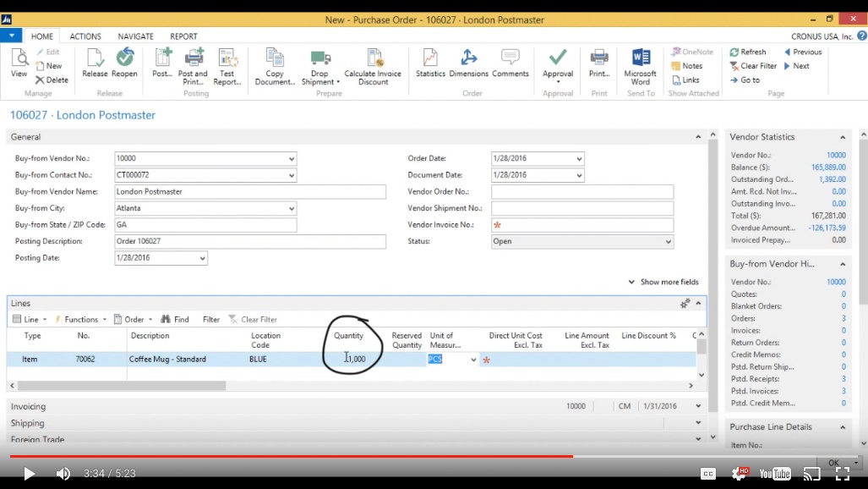
Task: Open the Buy-from City dropdown
Action: coord(292,208)
